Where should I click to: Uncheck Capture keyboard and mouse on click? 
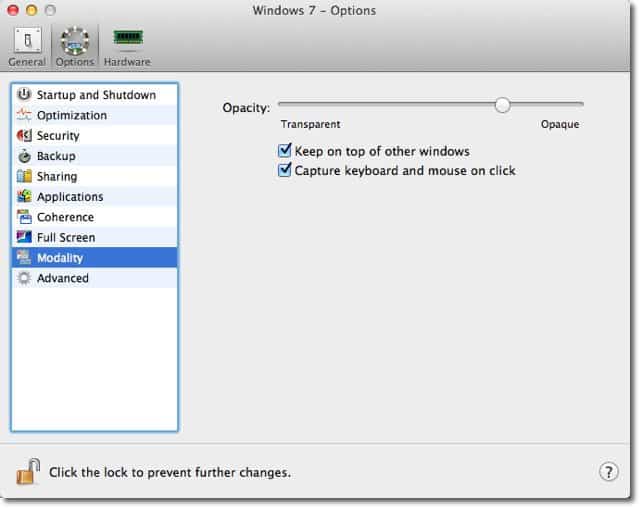click(284, 169)
